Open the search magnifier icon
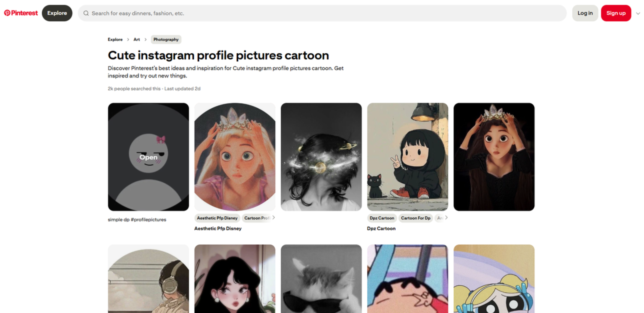The image size is (644, 313). click(86, 13)
